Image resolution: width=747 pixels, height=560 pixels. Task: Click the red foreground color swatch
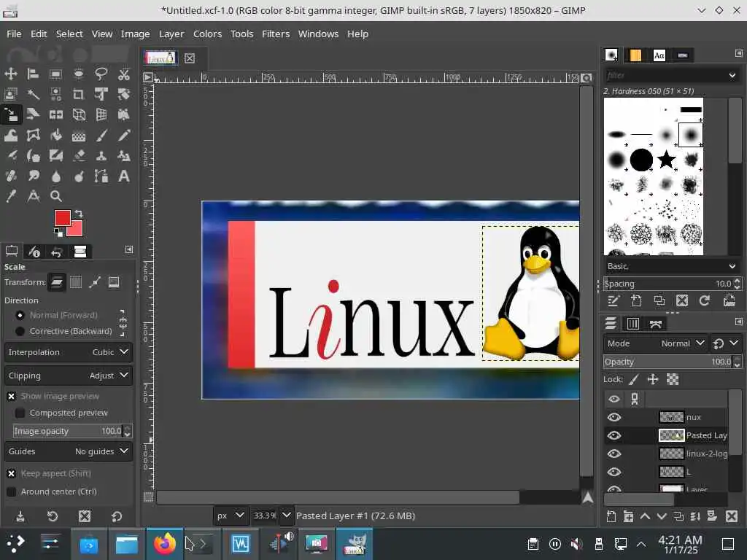click(x=63, y=218)
